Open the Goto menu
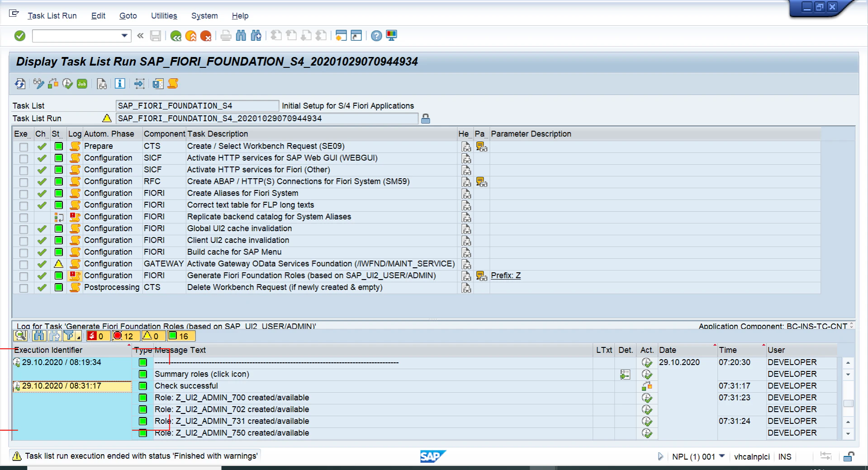The width and height of the screenshot is (868, 470). pos(128,16)
